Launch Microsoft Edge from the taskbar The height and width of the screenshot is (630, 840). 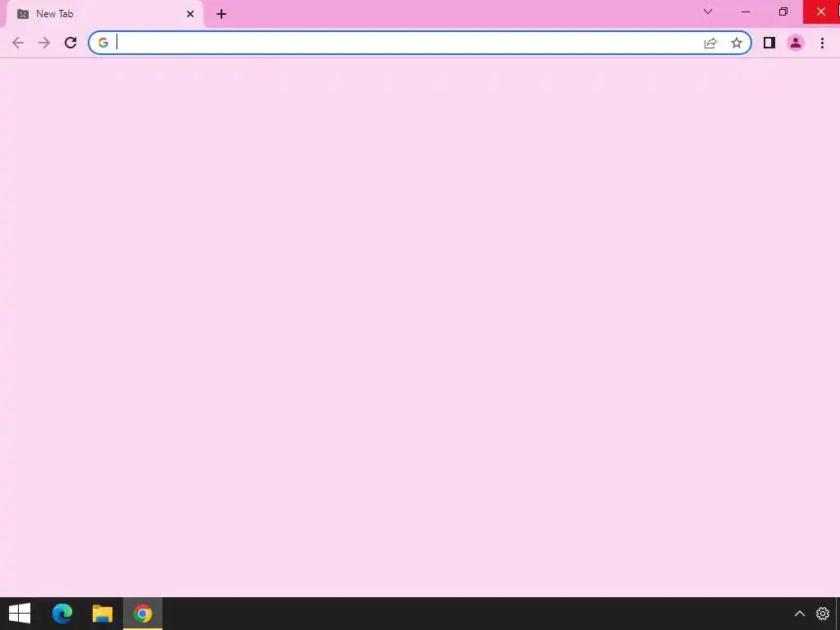point(62,614)
